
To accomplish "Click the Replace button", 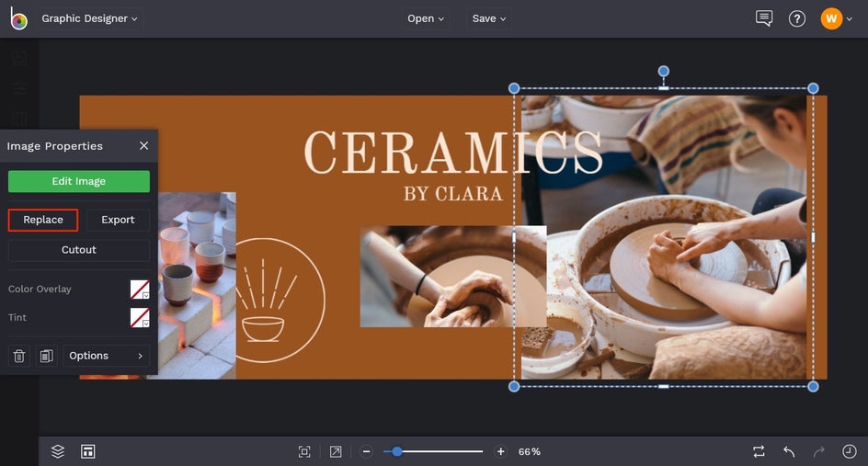I will [43, 220].
